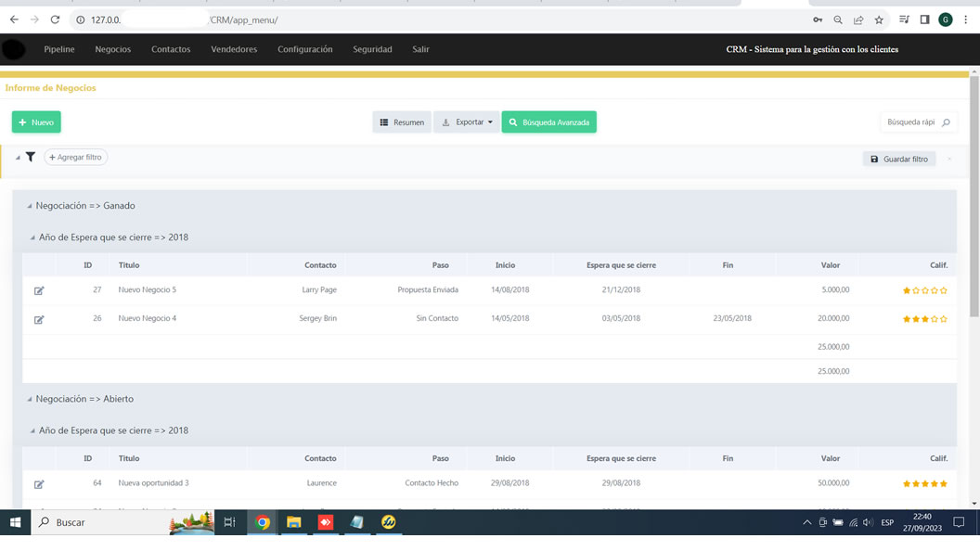The image size is (980, 551).
Task: Collapse the filter bar triangle
Action: coord(18,158)
